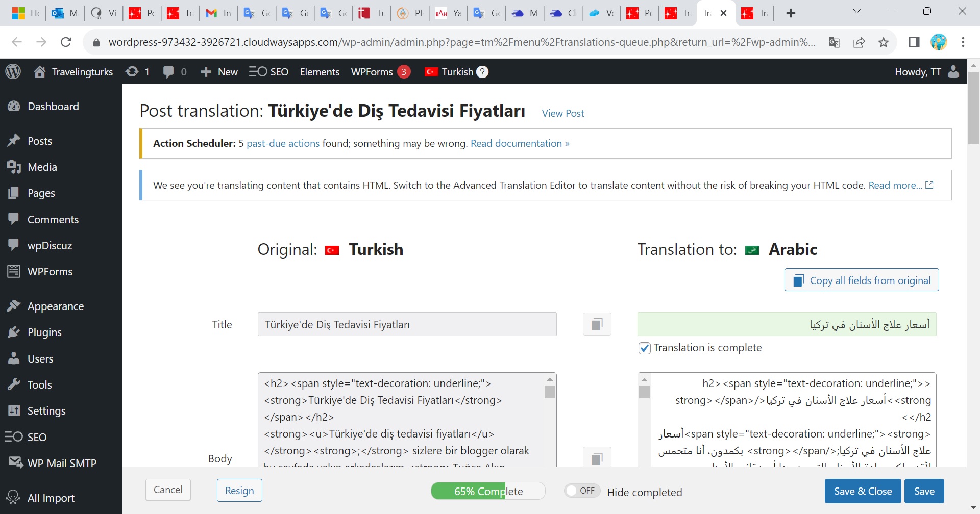Open the pending updates icon in admin bar
Screen dimensions: 980x514
[x=137, y=72]
